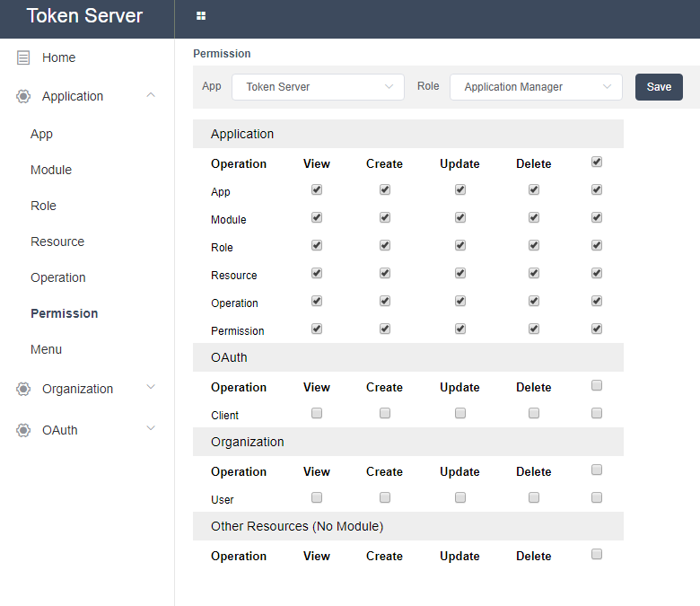
Task: Expand the OAuth sidebar section chevron
Action: point(151,428)
